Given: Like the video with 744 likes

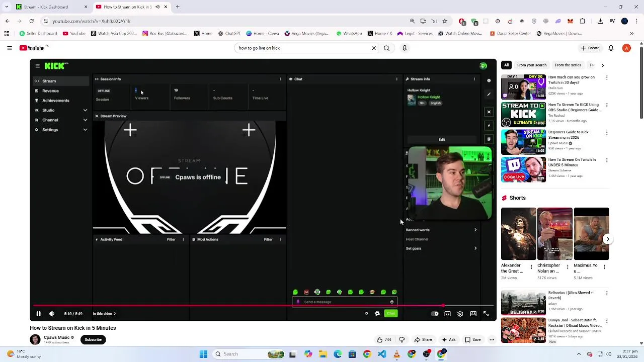Looking at the screenshot, I should point(384,340).
